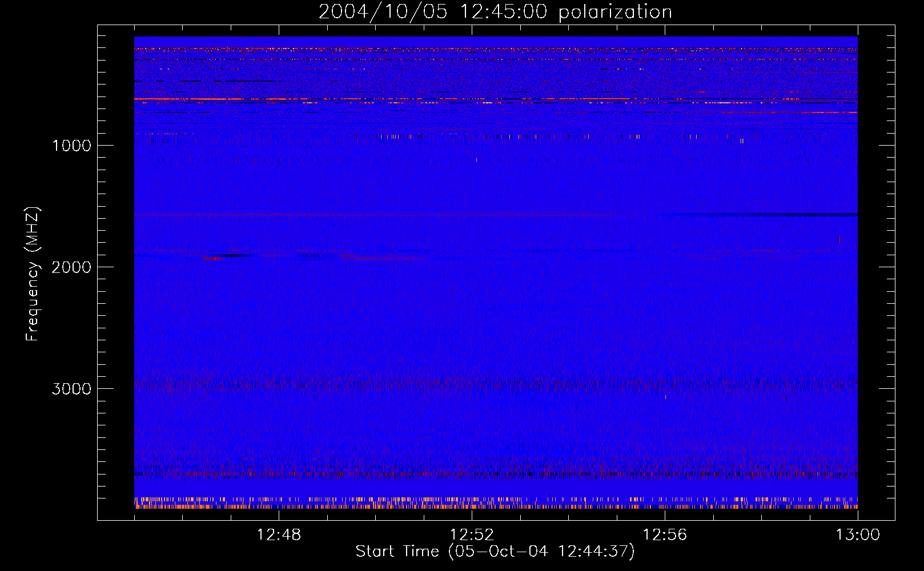This screenshot has width=924, height=571.
Task: Click the 12:48 time tick label
Action: [x=279, y=535]
